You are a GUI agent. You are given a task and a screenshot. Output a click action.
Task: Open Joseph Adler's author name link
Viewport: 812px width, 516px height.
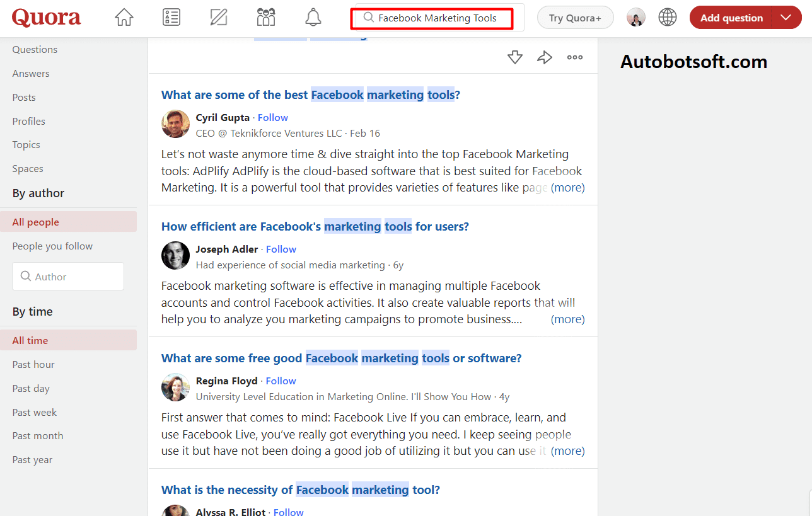pos(227,249)
